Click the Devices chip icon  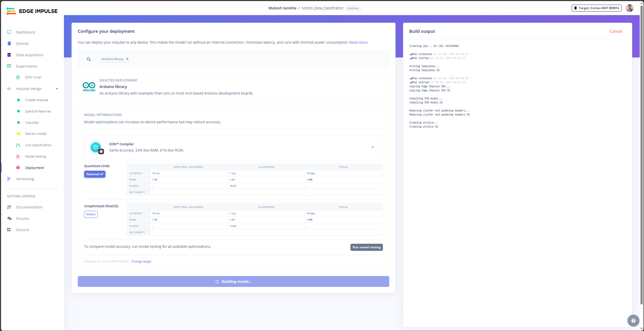pos(9,44)
